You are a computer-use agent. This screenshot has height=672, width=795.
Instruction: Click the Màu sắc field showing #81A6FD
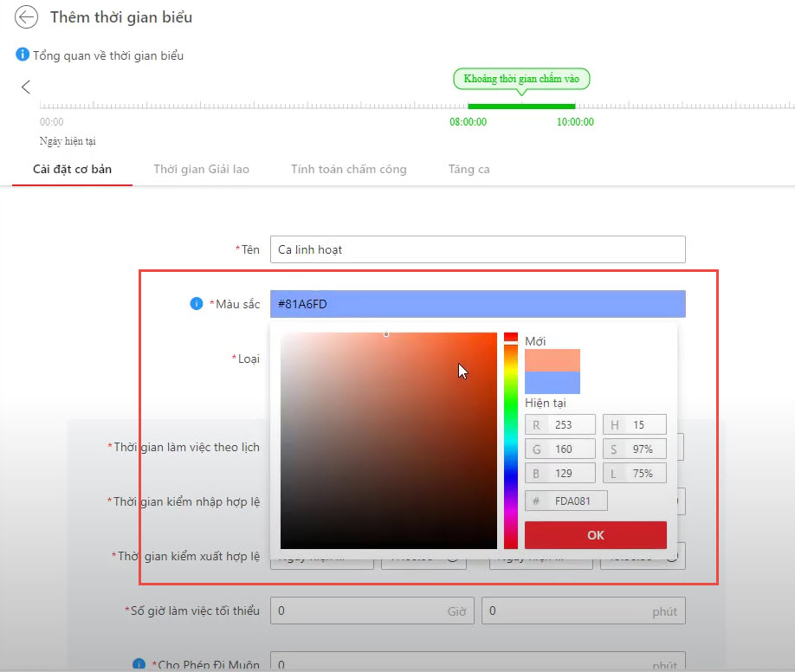click(x=477, y=304)
